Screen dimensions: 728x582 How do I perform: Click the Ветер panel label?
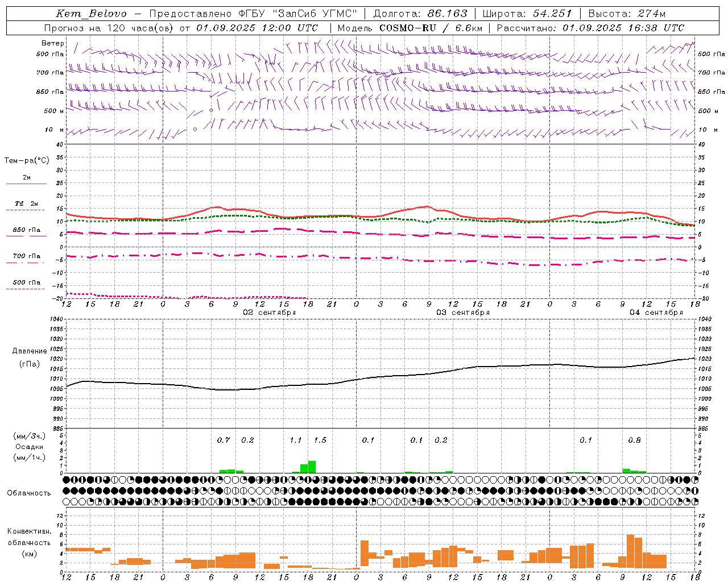[x=52, y=43]
